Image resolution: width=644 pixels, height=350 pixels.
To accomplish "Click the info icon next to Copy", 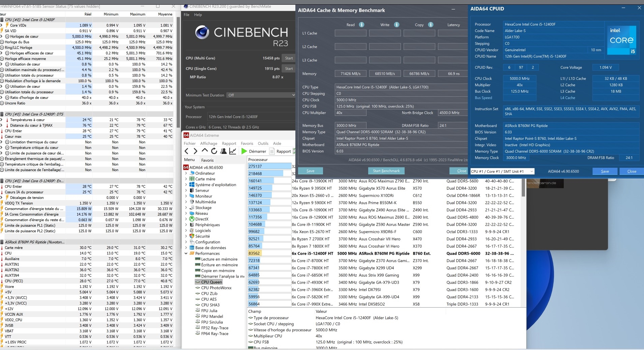I will [431, 25].
